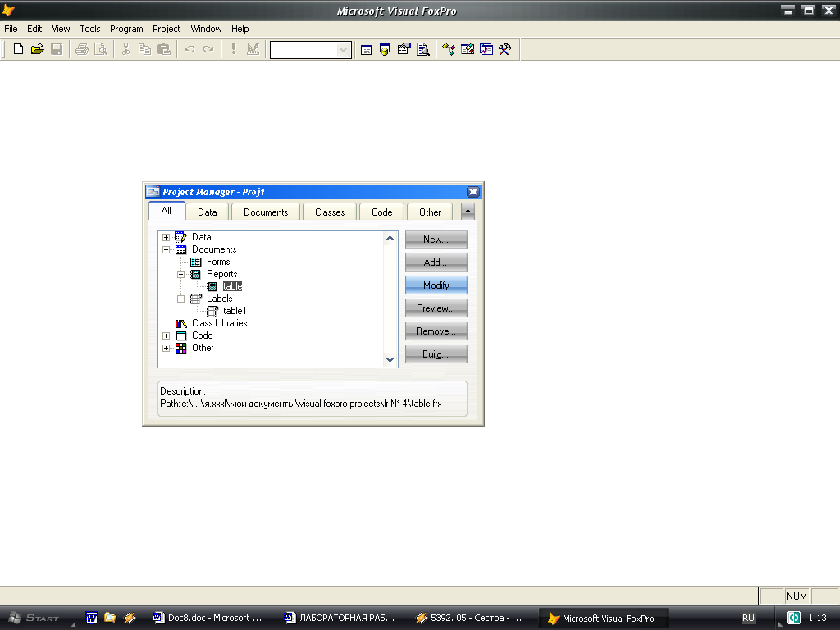Screen dimensions: 840x630
Task: Click the Open folder toolbar icon
Action: coord(38,49)
